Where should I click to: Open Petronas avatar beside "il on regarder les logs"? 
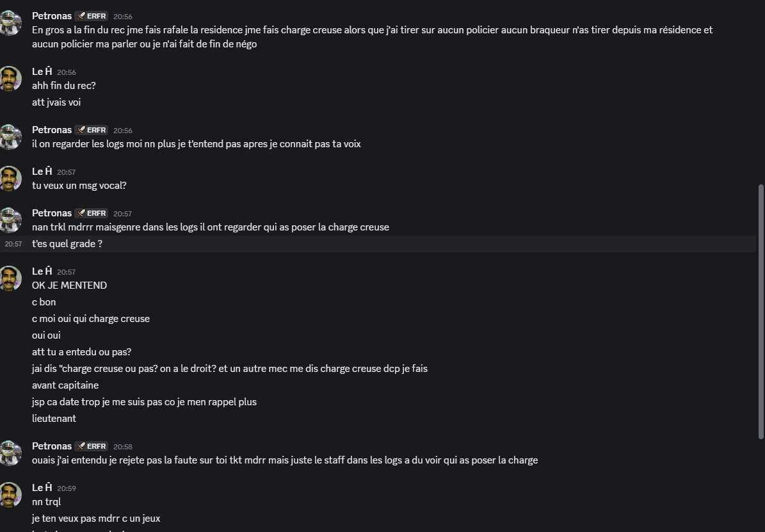pyautogui.click(x=10, y=136)
